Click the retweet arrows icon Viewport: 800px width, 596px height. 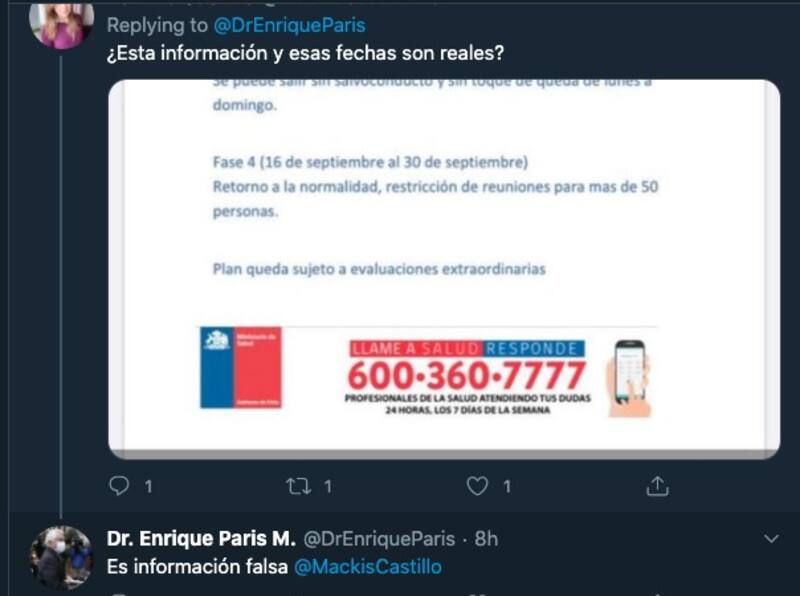click(298, 486)
